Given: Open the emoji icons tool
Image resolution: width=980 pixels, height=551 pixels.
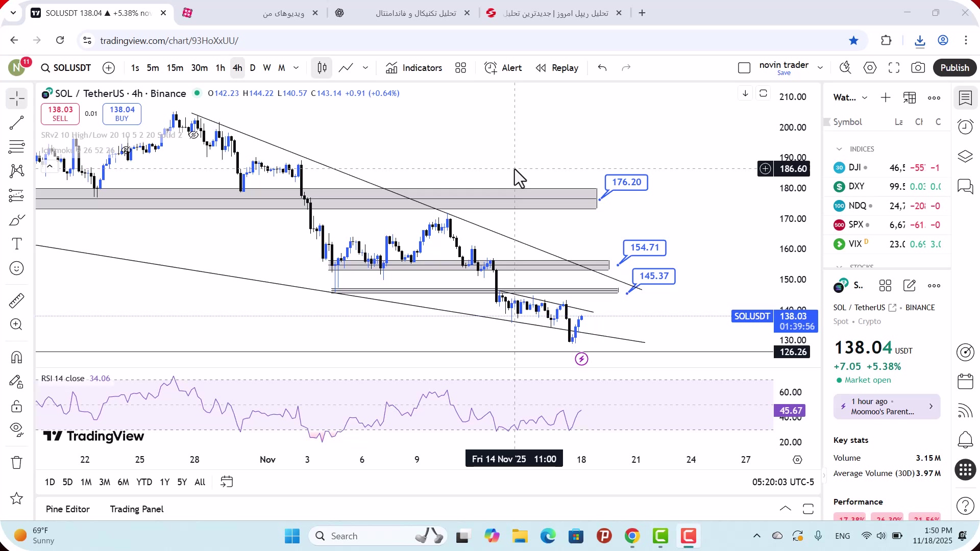Looking at the screenshot, I should 17,268.
